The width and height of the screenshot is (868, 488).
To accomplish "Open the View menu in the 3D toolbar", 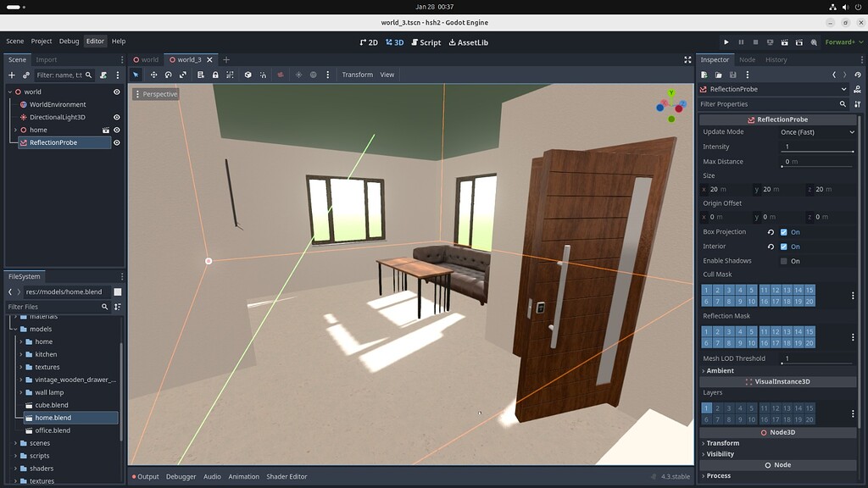I will 387,75.
